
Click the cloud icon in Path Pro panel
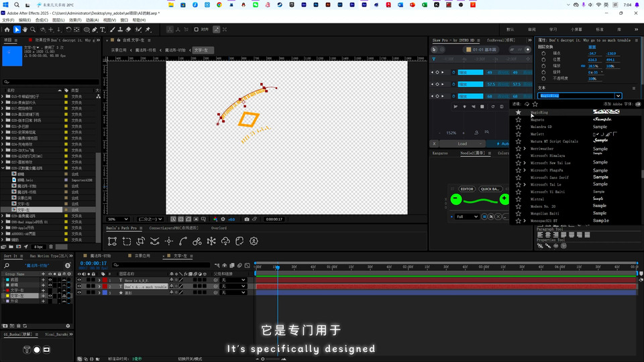point(225,241)
